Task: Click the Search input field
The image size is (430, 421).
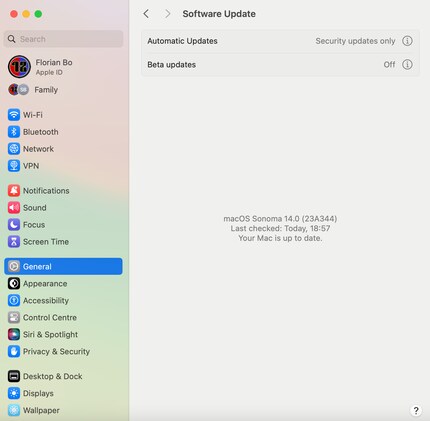Action: point(63,39)
